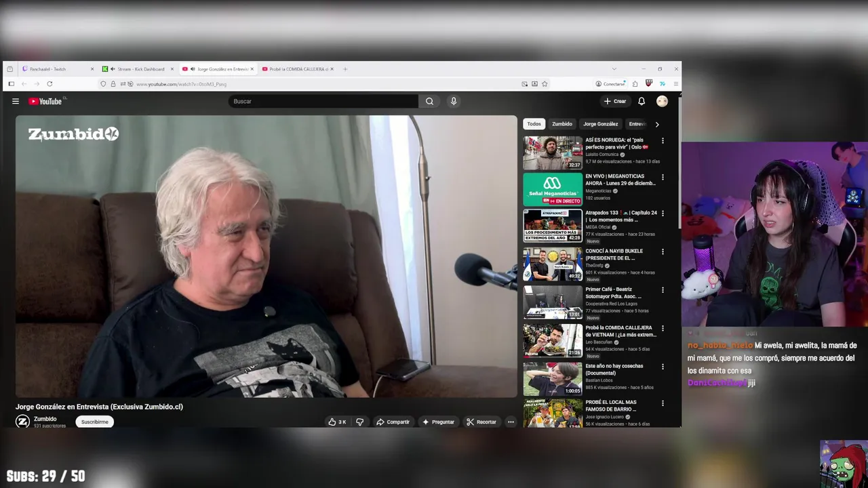Screen dimensions: 868x488
Task: Open the browser extensions puzzle icon
Action: tap(635, 84)
